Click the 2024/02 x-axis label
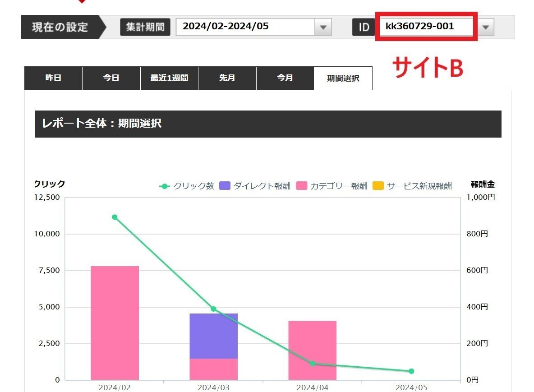Screen dimensions: 534x392 (x=115, y=387)
